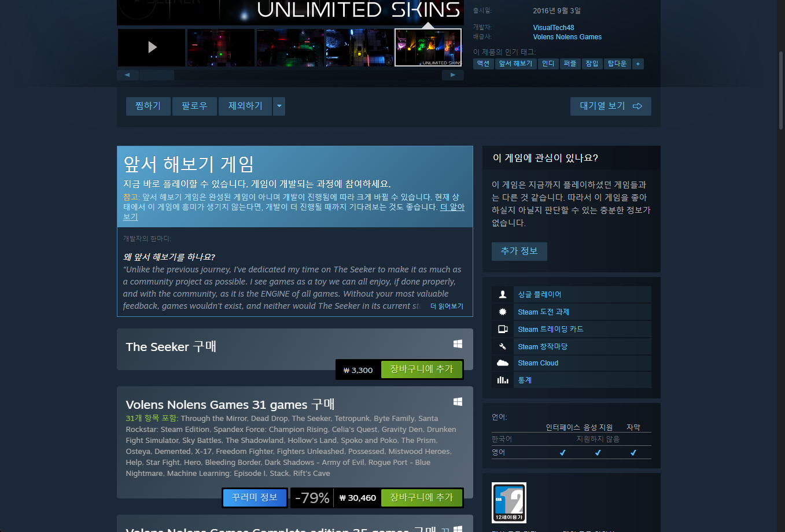Click the 추가 정보 button
785x532 pixels.
pyautogui.click(x=519, y=252)
